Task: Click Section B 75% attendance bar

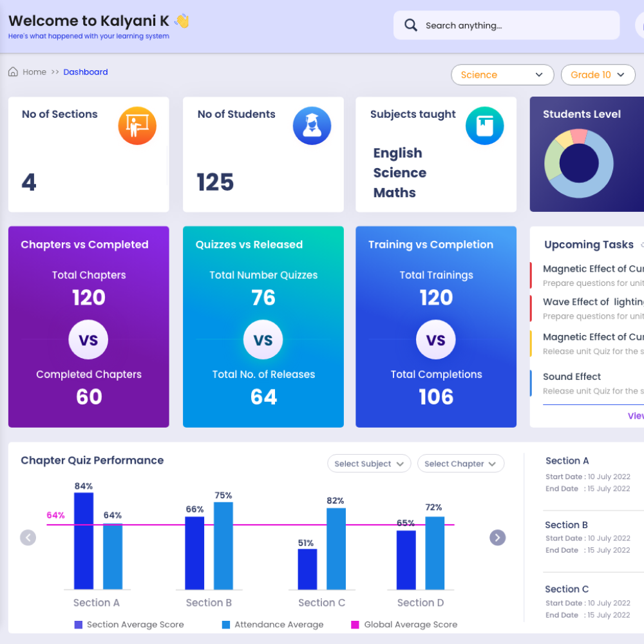Action: (x=223, y=546)
